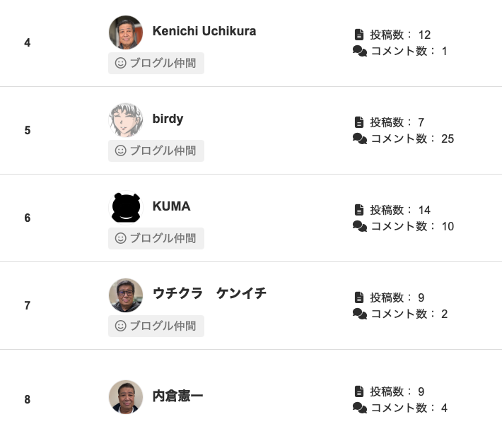
Task: Open Kenichi Uchikura's profile name link
Action: [x=204, y=31]
